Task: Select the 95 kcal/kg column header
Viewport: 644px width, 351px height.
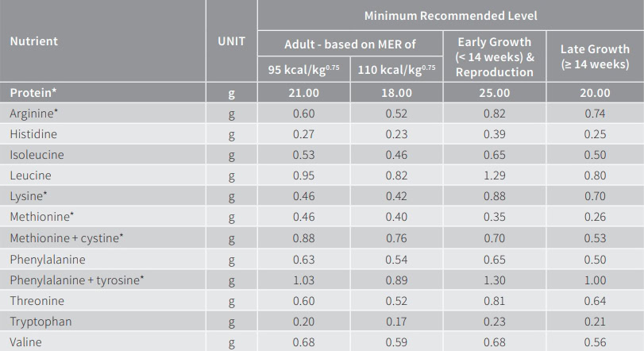Action: [303, 69]
